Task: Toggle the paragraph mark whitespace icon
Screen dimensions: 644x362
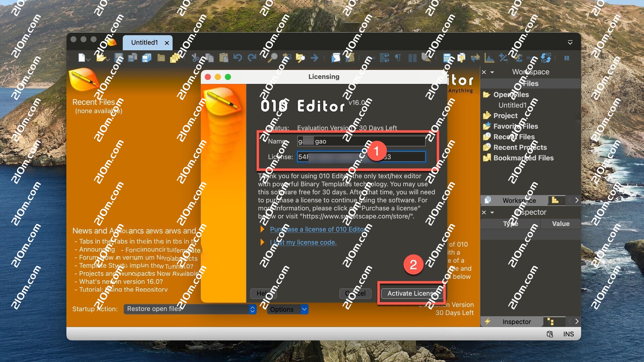Action: point(398,58)
